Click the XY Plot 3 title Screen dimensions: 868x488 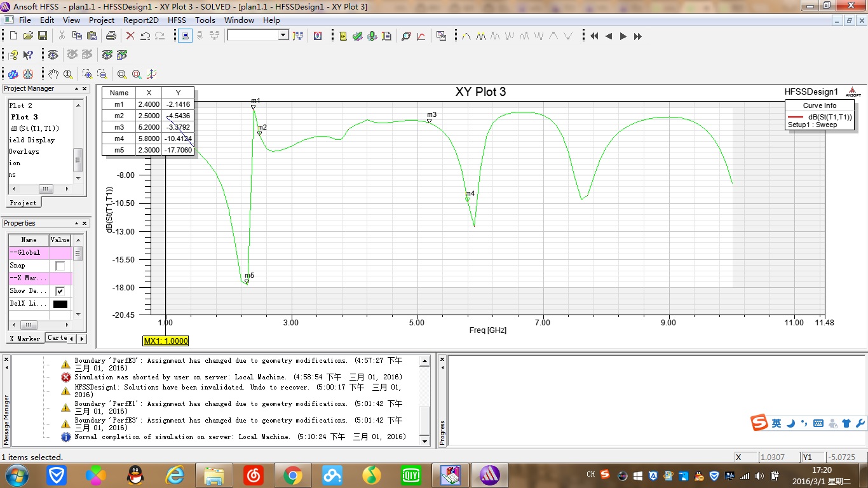pos(480,92)
